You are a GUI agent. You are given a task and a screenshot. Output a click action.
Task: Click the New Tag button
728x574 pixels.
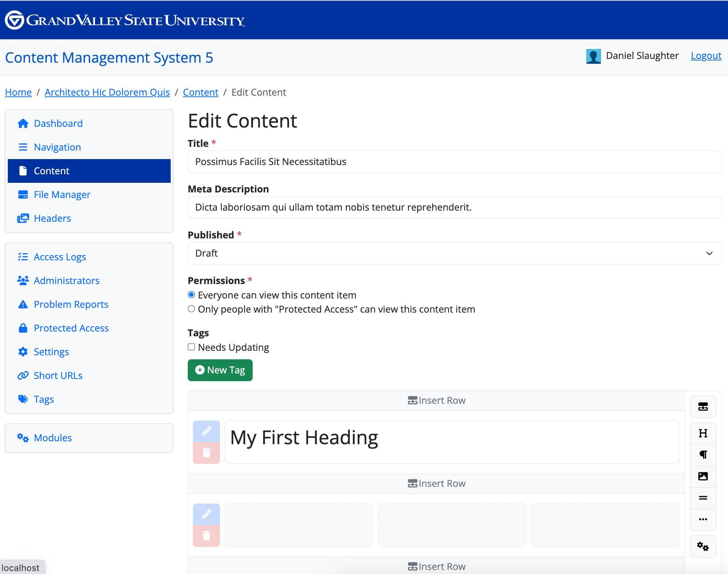(x=220, y=370)
